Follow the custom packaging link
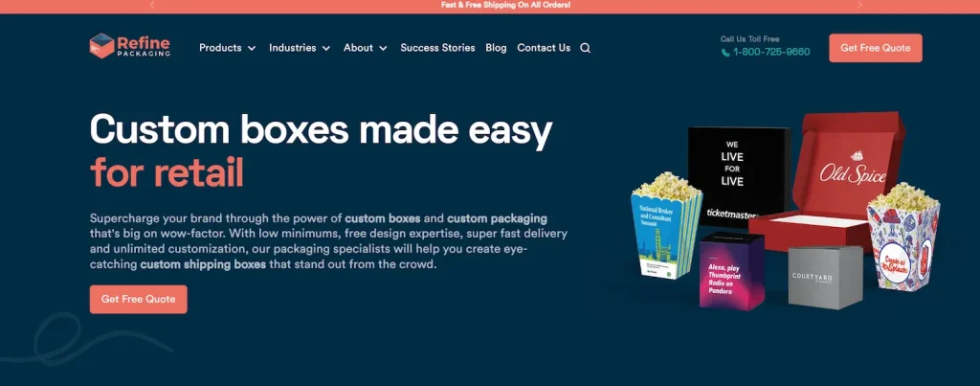This screenshot has width=980, height=386. tap(497, 219)
